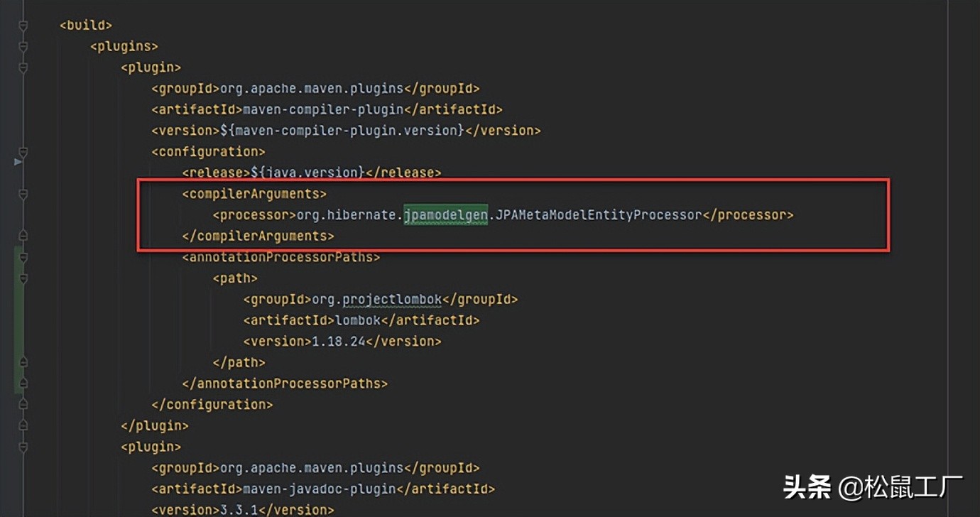Click the run arrow in the editor gutter
Screen dimensions: 980x517
pyautogui.click(x=18, y=162)
